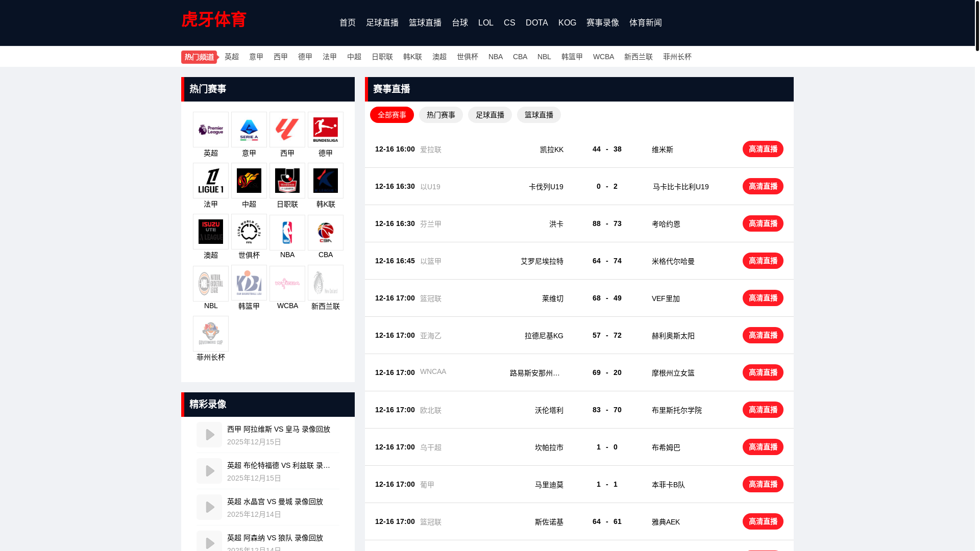Click team name 赫利奥斯太阳
Image resolution: width=980 pixels, height=551 pixels.
coord(673,336)
